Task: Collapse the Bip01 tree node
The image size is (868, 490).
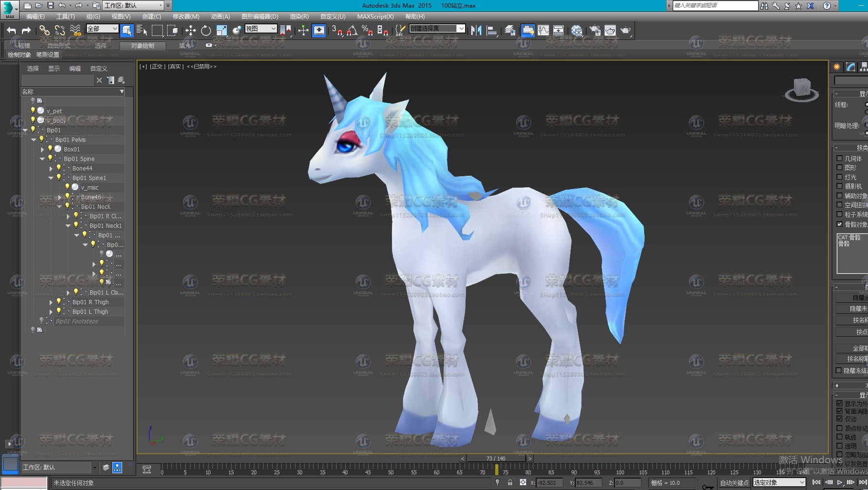Action: click(x=25, y=130)
